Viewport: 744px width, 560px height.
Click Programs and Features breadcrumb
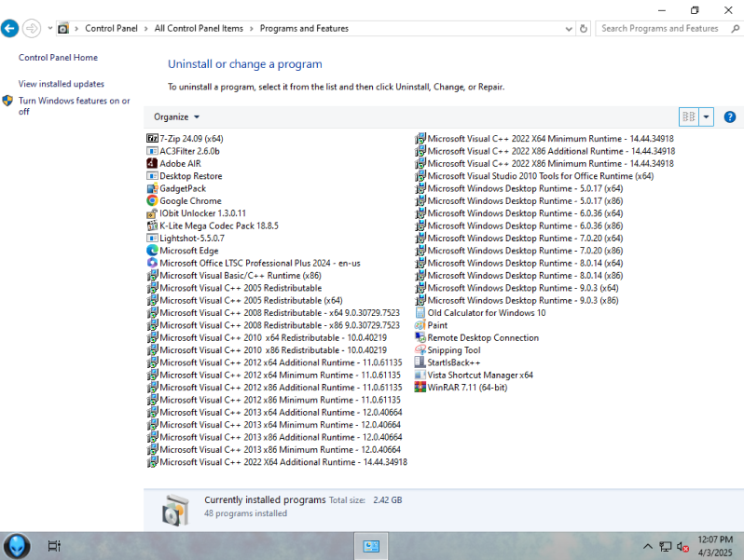click(x=304, y=29)
